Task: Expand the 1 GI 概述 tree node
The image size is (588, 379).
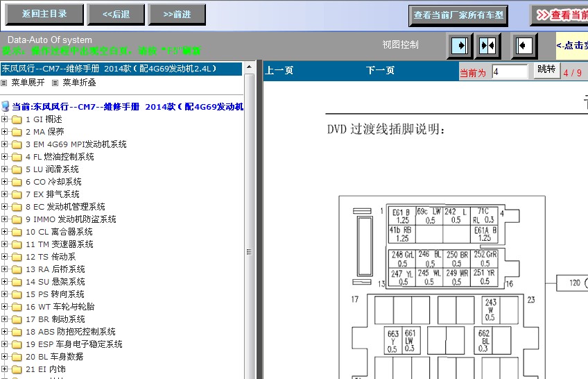Action: click(x=4, y=119)
